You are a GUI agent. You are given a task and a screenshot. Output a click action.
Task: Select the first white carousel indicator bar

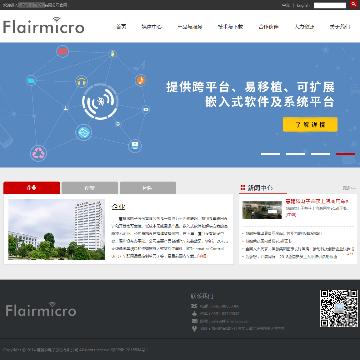pyautogui.click(x=270, y=154)
